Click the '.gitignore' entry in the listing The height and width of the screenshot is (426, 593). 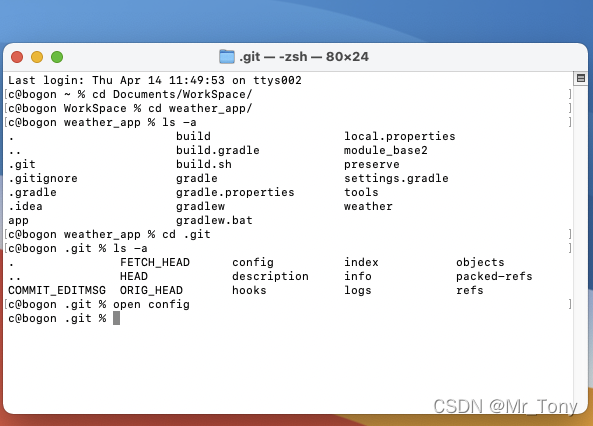pos(43,178)
